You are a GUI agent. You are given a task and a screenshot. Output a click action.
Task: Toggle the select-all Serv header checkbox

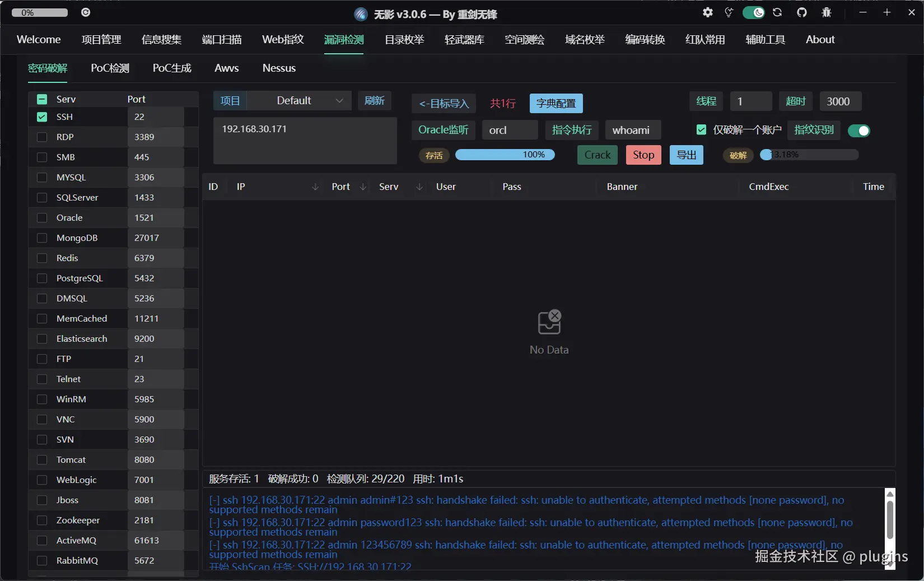coord(42,99)
